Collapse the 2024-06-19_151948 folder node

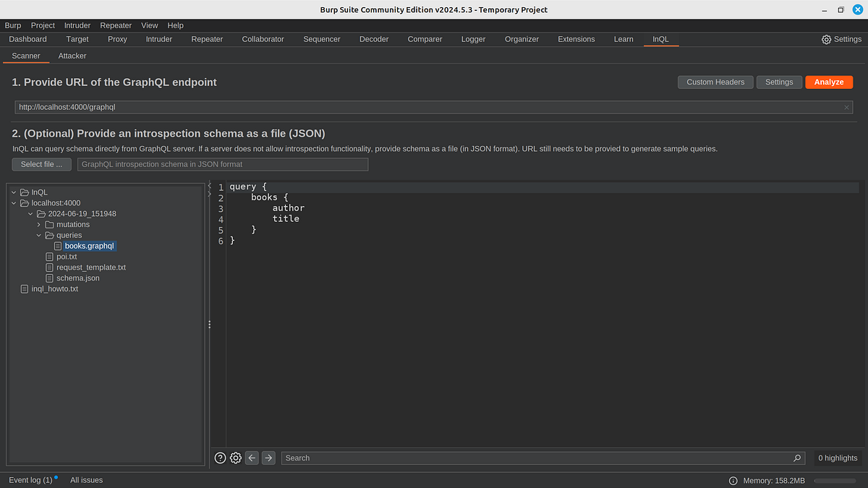(x=30, y=214)
